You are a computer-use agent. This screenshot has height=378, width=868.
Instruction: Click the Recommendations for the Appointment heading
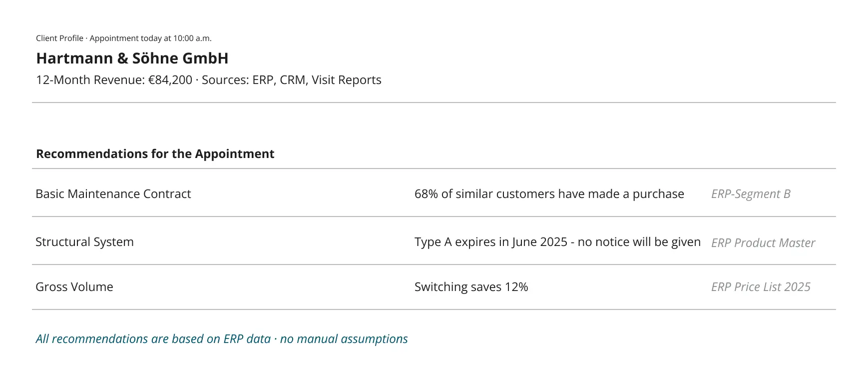(x=155, y=153)
